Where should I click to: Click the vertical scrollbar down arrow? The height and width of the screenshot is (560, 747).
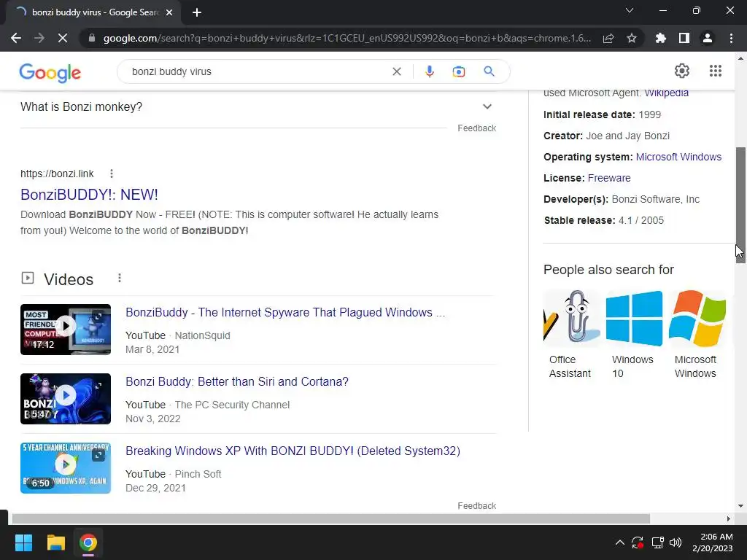[740, 506]
